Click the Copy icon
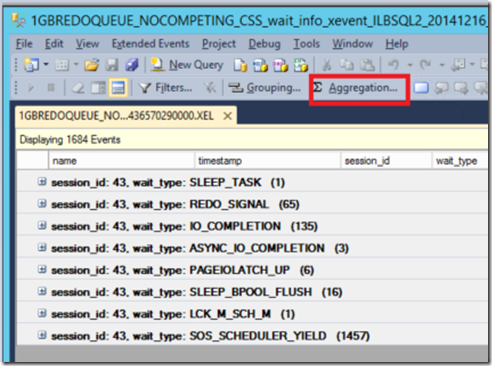Viewport: 492px width, 366px height. pyautogui.click(x=347, y=65)
